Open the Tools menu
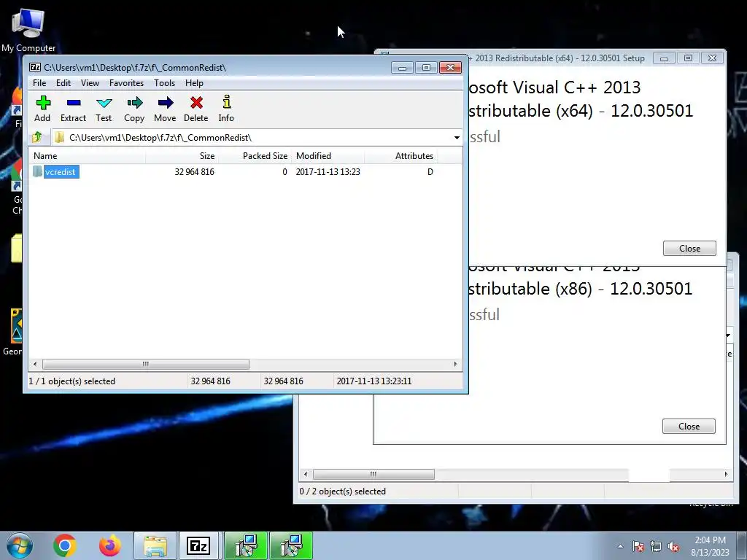747x560 pixels. (x=164, y=83)
